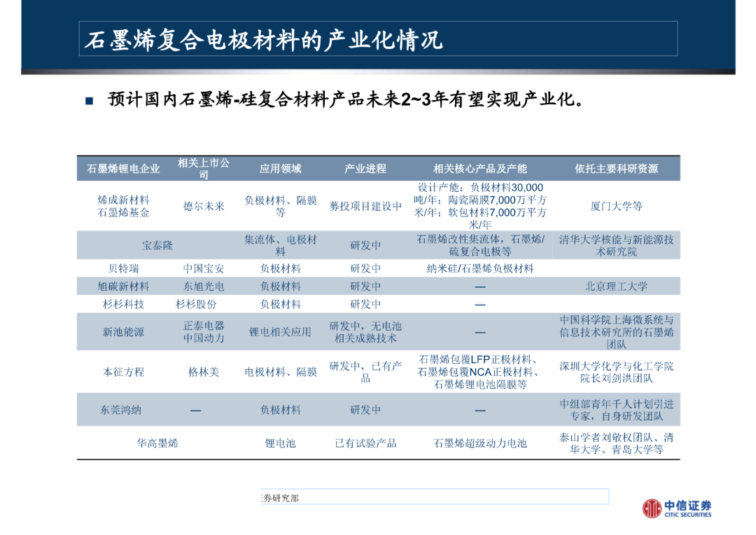
Task: Click the cell 募投项目建设中
Action: click(365, 206)
